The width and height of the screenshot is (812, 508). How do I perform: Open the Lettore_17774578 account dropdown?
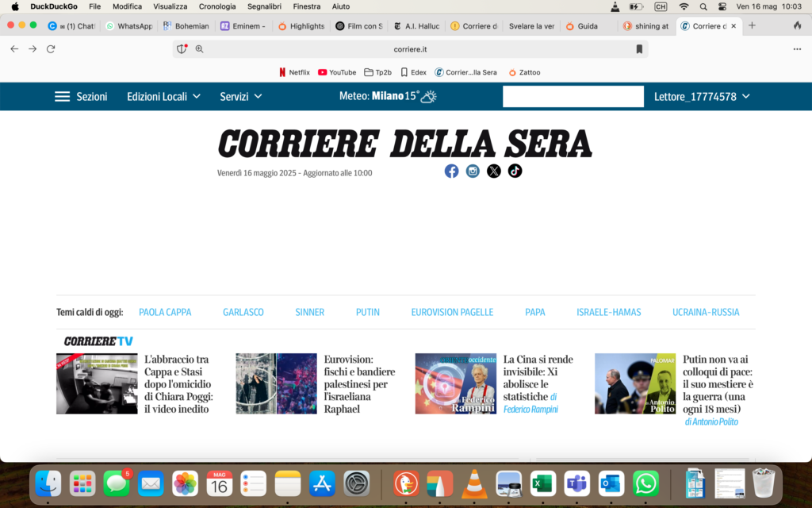pos(701,97)
